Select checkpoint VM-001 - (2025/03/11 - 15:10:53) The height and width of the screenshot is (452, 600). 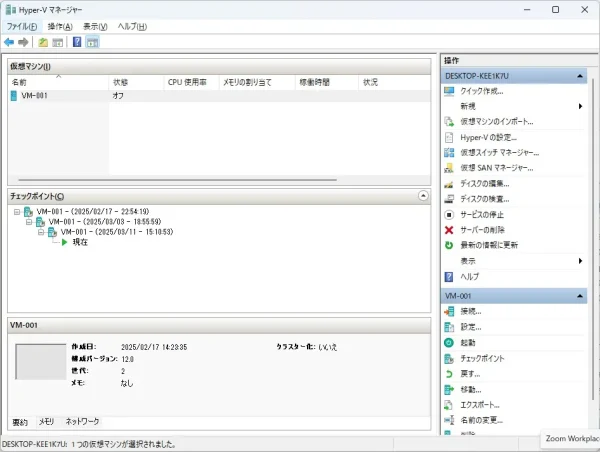tap(117, 232)
